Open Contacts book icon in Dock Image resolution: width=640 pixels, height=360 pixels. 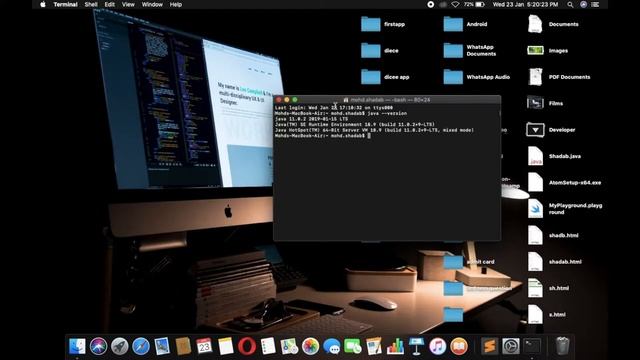(183, 346)
